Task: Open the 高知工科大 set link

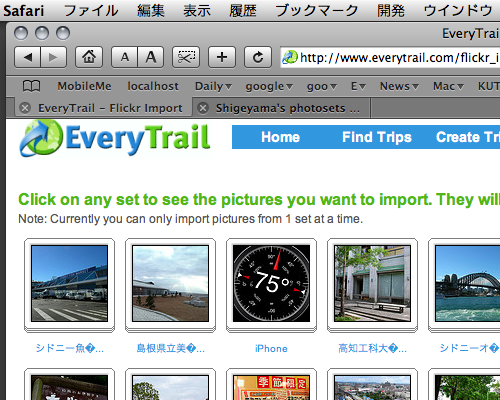Action: 372,348
